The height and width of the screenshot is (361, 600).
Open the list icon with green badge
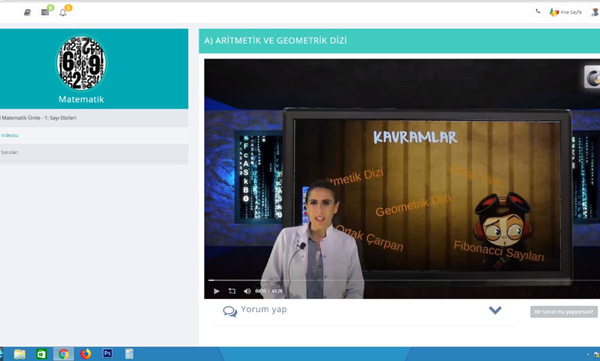tap(45, 12)
